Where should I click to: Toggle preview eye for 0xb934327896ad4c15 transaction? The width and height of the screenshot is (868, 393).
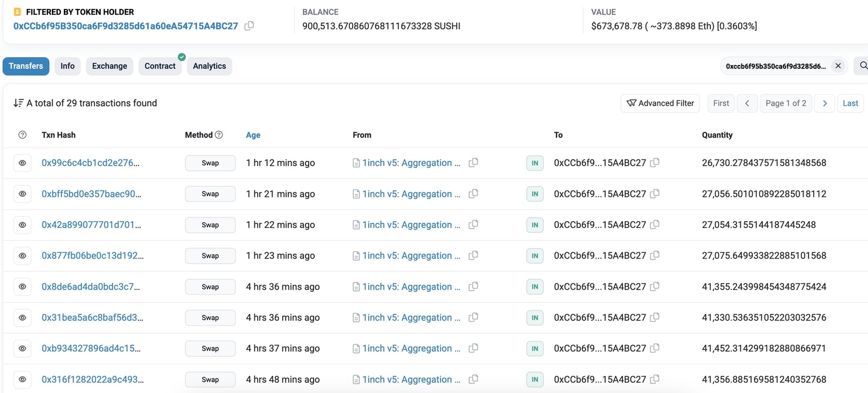(23, 348)
